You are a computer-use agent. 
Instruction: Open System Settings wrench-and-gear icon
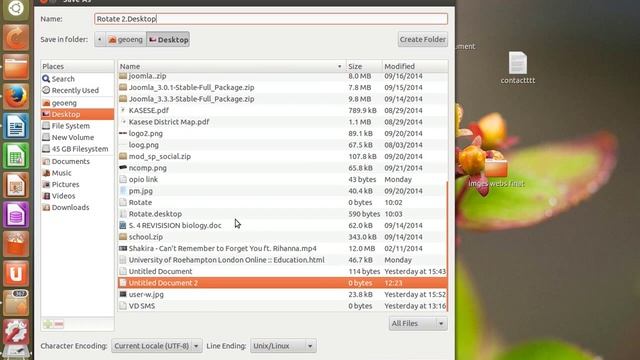[16, 331]
